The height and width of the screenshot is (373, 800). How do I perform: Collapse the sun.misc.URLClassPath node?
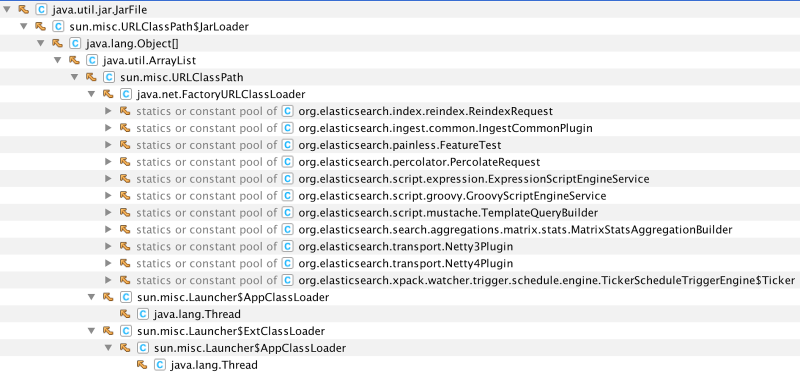pos(74,77)
